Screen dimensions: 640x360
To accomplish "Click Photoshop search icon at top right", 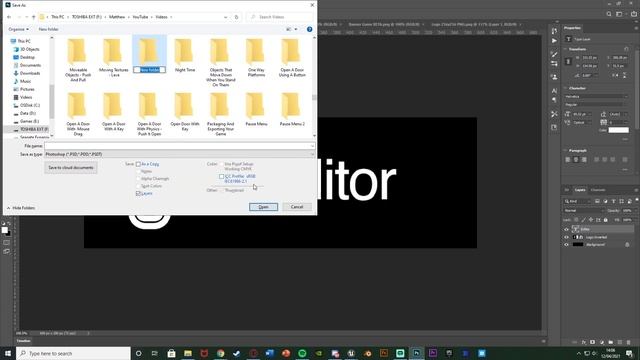I will [x=609, y=14].
